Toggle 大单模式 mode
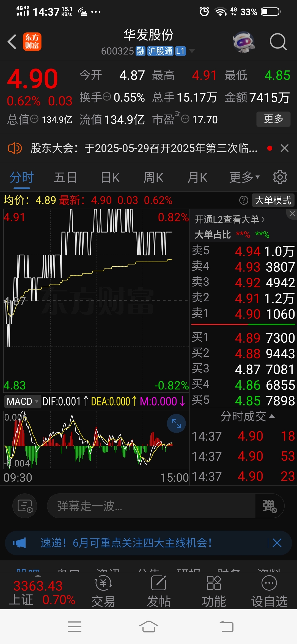This screenshot has height=644, width=297. pos(273,200)
